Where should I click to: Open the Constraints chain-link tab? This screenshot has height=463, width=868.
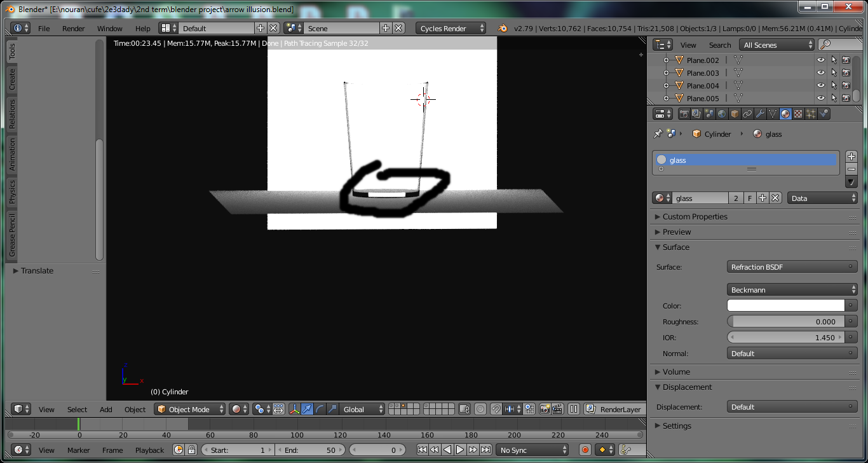tap(747, 114)
